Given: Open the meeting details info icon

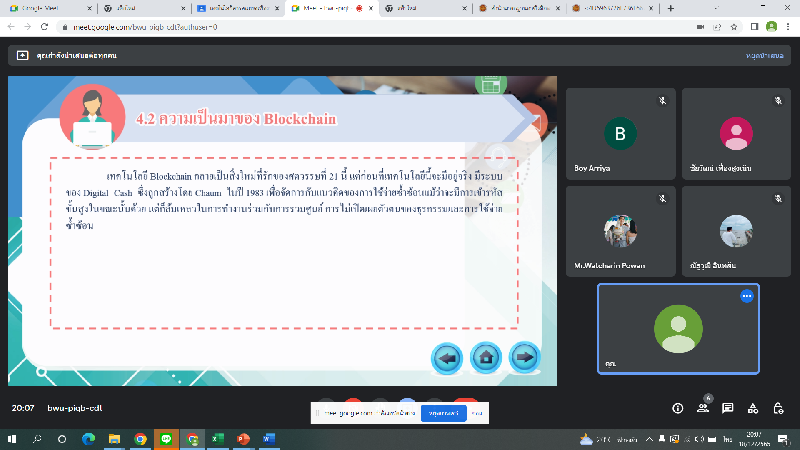Looking at the screenshot, I should pos(677,408).
